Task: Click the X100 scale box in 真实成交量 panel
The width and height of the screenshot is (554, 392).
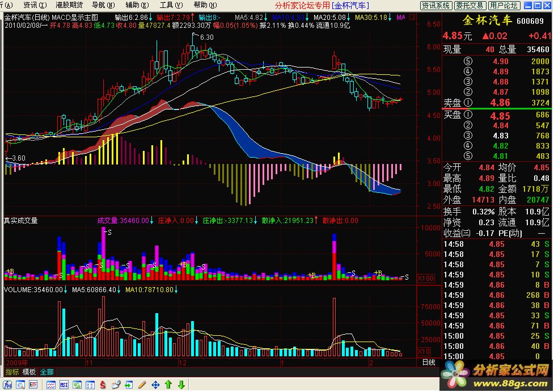Action: [426, 278]
